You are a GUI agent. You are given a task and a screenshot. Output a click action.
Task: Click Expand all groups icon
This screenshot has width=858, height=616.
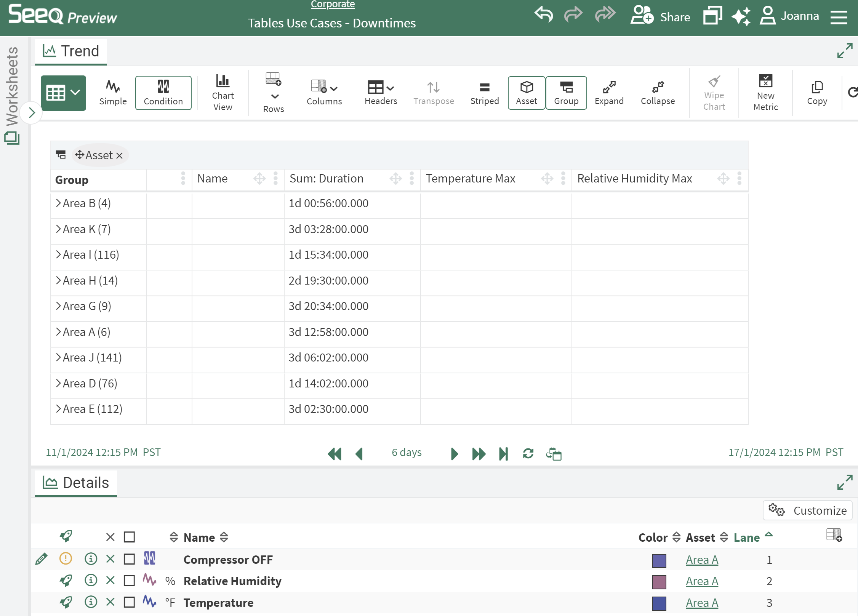tap(609, 93)
